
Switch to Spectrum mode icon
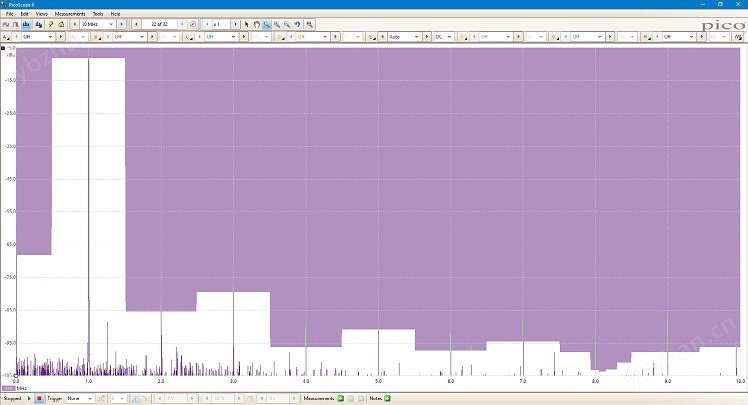point(27,24)
